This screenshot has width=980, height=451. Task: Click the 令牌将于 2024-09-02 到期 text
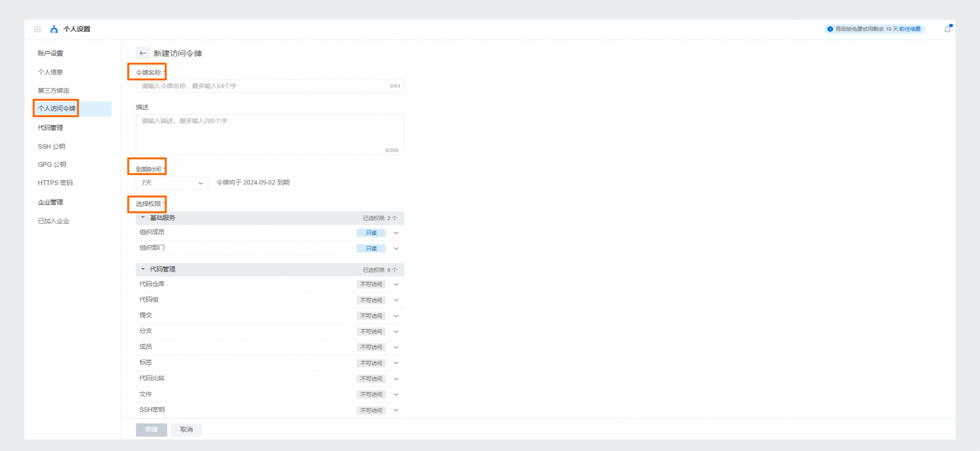tap(253, 183)
